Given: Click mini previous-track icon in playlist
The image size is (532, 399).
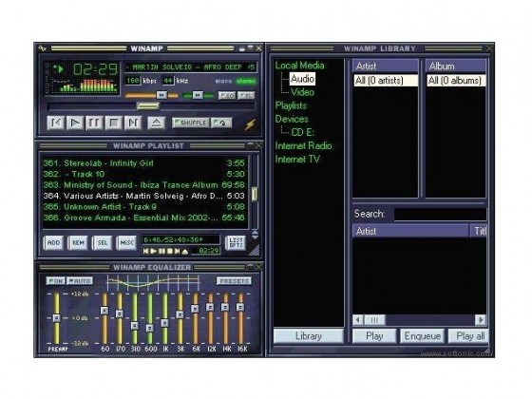Looking at the screenshot, I should (x=145, y=251).
